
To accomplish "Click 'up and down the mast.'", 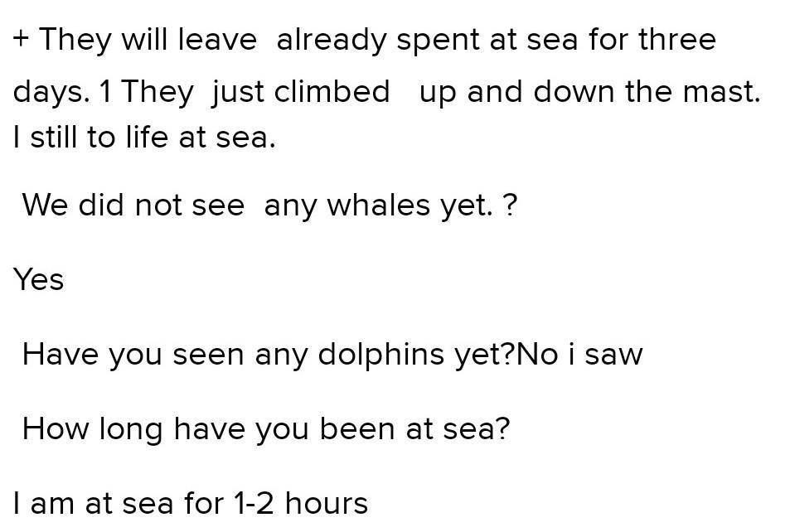I will 589,91.
